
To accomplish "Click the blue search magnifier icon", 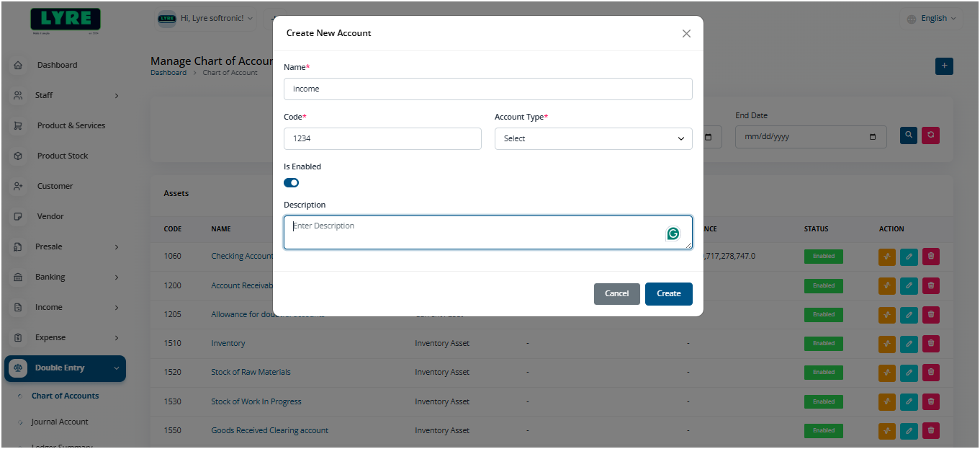I will (x=908, y=135).
